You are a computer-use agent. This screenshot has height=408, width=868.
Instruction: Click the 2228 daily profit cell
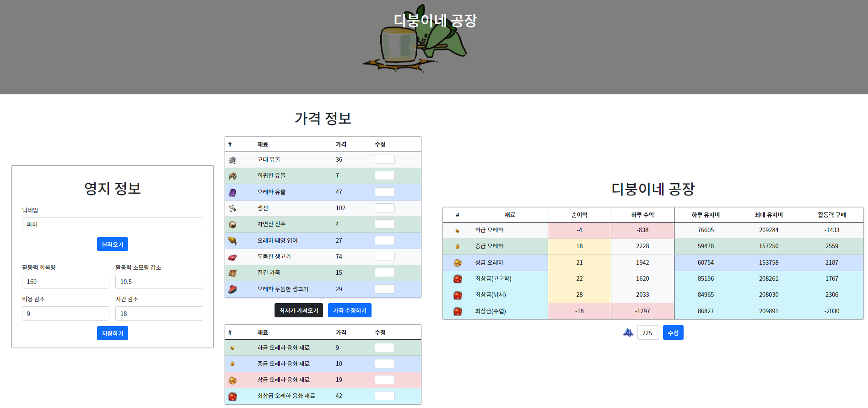click(642, 246)
